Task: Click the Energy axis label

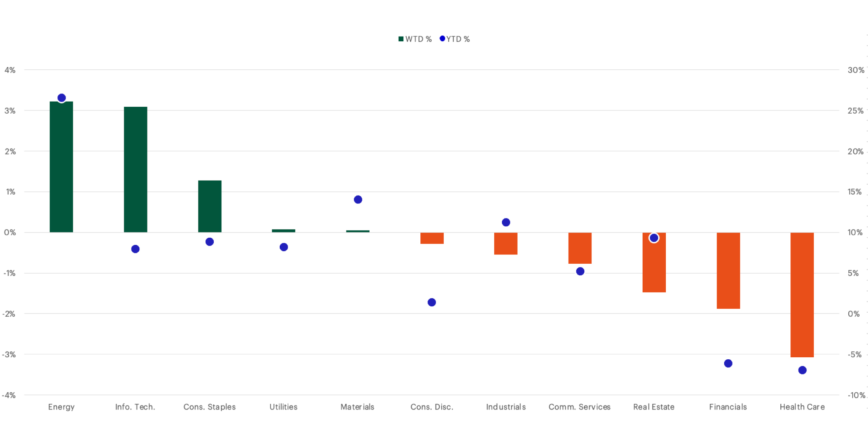Action: pyautogui.click(x=61, y=407)
